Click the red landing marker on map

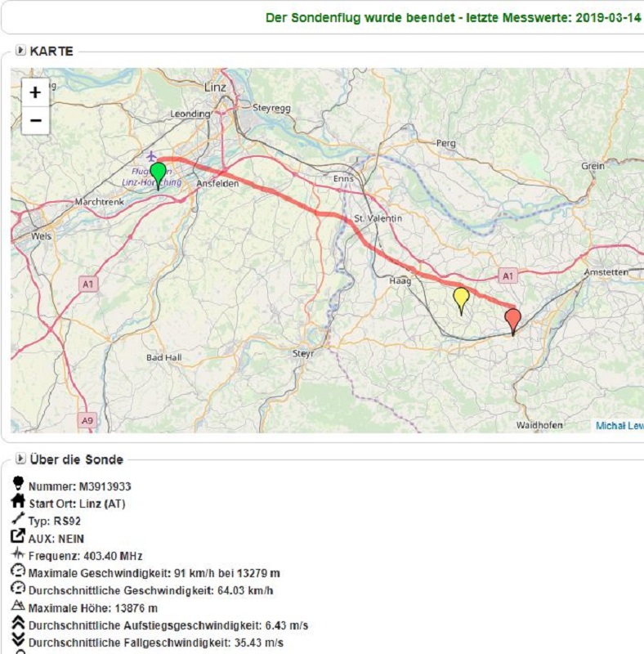pyautogui.click(x=513, y=321)
